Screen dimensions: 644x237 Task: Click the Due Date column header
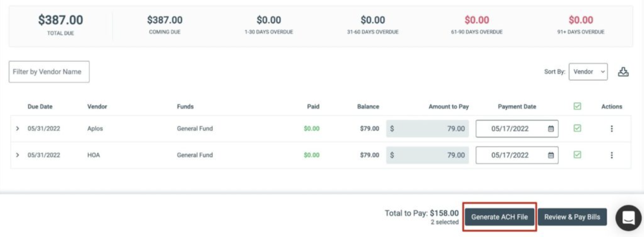coord(40,107)
